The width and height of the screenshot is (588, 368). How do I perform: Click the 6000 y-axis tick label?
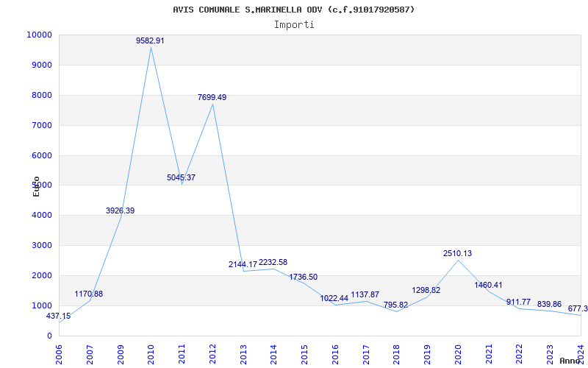click(x=41, y=155)
